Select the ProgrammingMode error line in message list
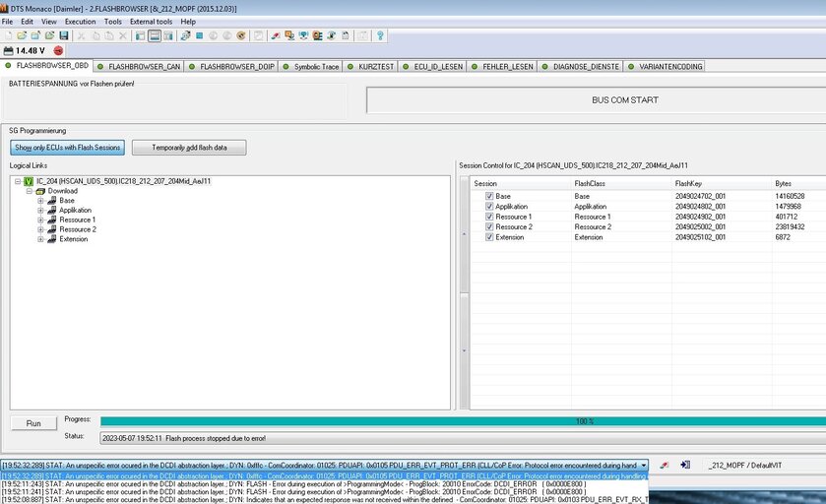This screenshot has width=826, height=504. click(325, 485)
